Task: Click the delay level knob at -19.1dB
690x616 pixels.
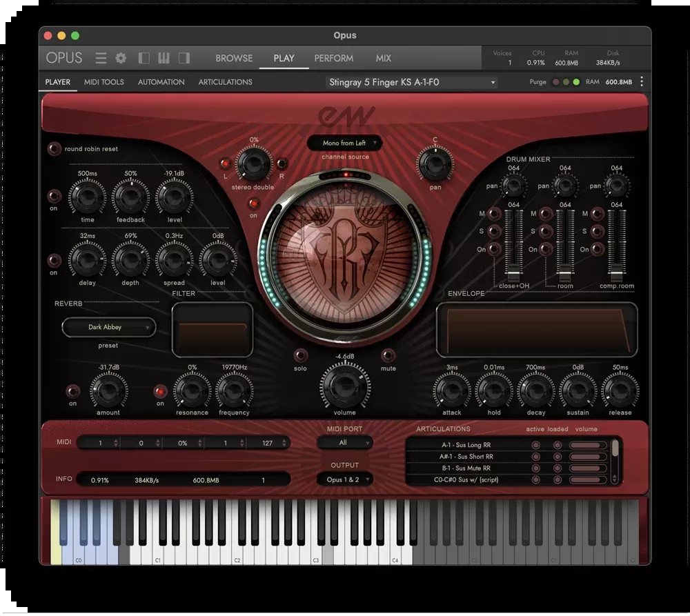Action: pos(175,197)
